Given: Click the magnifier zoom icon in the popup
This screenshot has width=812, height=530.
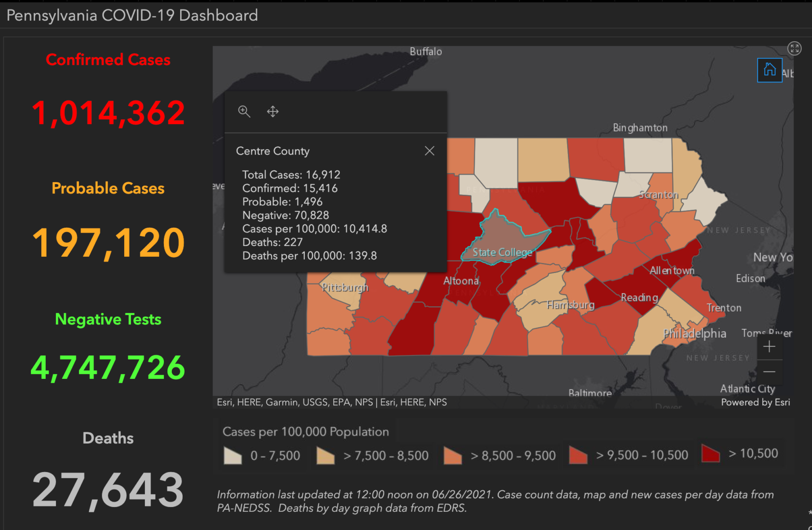Looking at the screenshot, I should pos(244,111).
